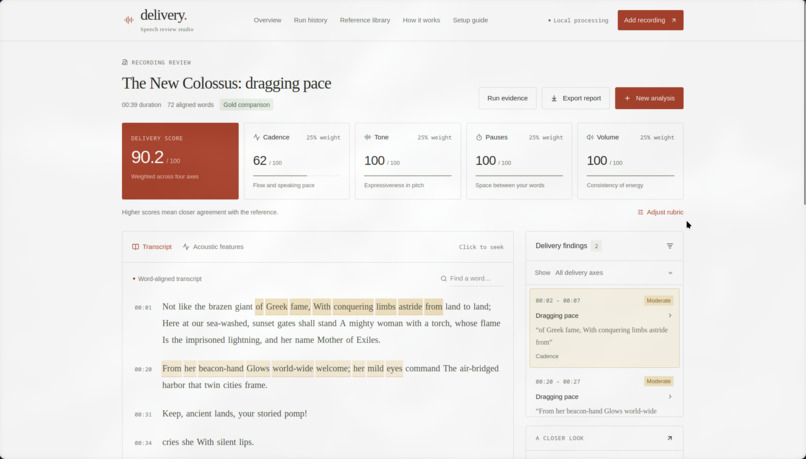The image size is (806, 459).
Task: Open the Run history nav item
Action: click(x=310, y=20)
